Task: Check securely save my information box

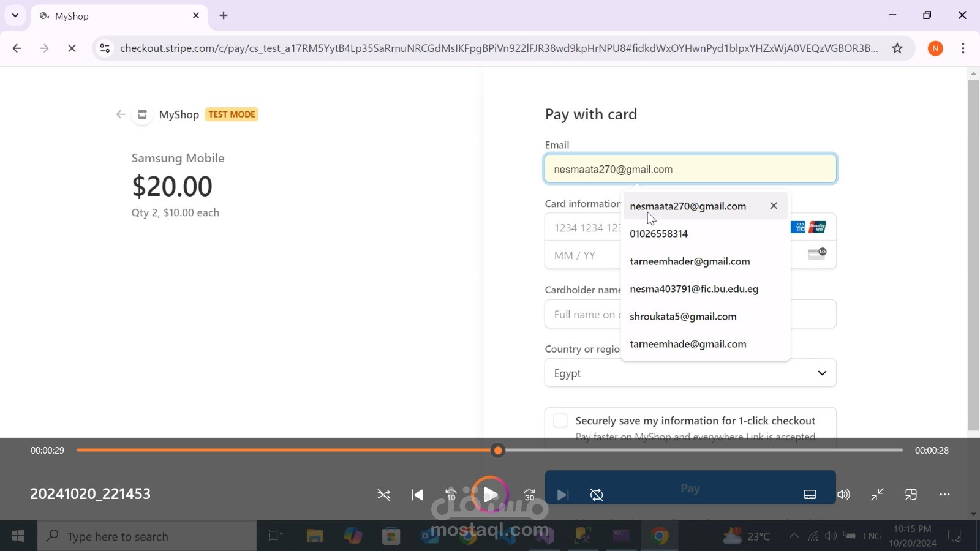Action: [560, 421]
